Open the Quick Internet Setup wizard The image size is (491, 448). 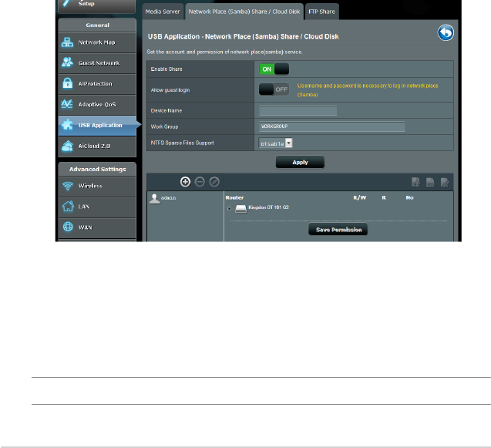click(97, 5)
